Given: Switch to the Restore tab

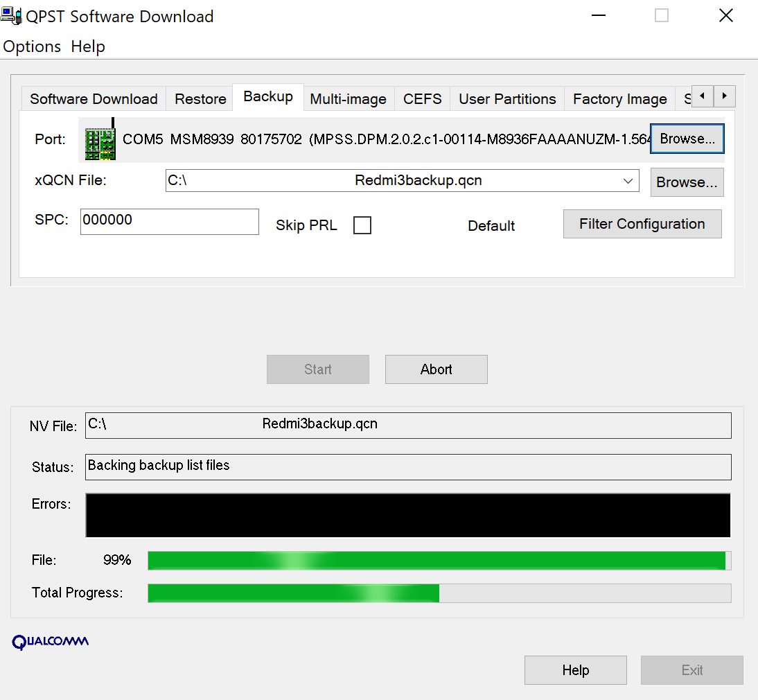Looking at the screenshot, I should pos(199,98).
